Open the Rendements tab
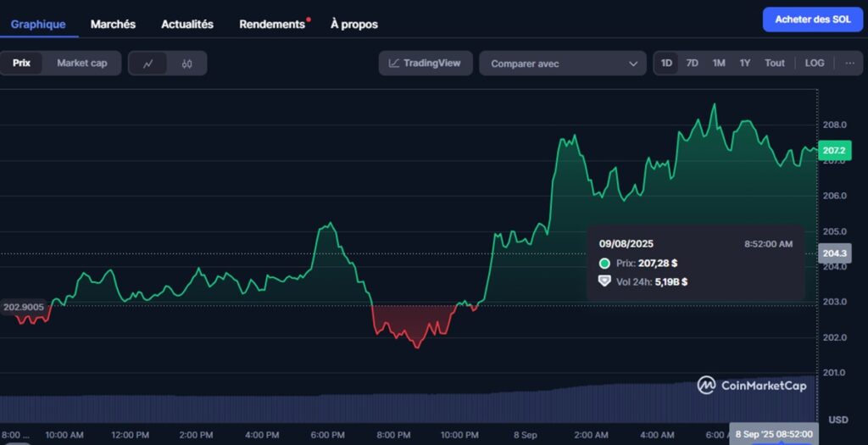Screen dimensions: 868x445 272,25
